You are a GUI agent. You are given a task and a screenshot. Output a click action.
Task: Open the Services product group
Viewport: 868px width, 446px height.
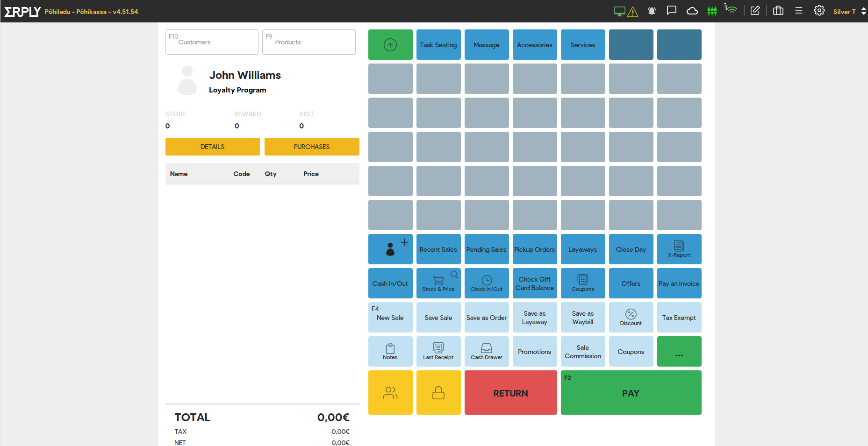point(583,45)
